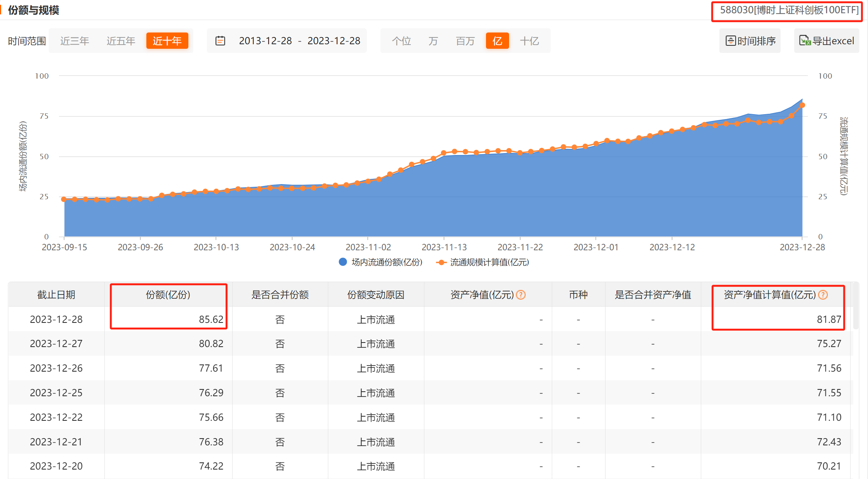This screenshot has height=479, width=868.
Task: Click help icon next to 资产净值计算值(亿元)
Action: coord(823,295)
